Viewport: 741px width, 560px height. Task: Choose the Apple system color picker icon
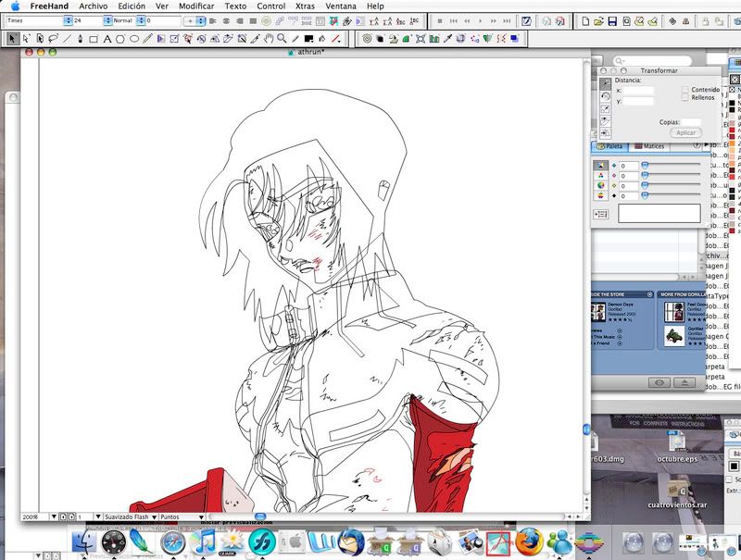tap(600, 195)
